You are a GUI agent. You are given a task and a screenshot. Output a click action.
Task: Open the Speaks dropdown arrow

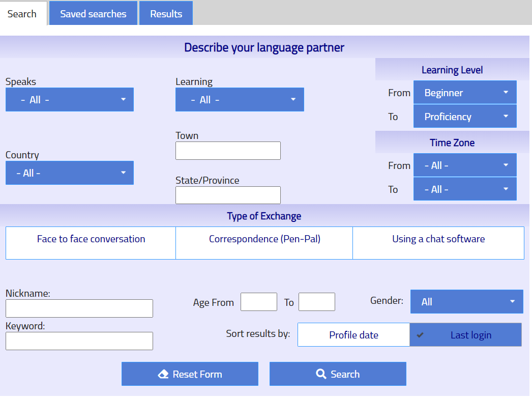click(125, 99)
